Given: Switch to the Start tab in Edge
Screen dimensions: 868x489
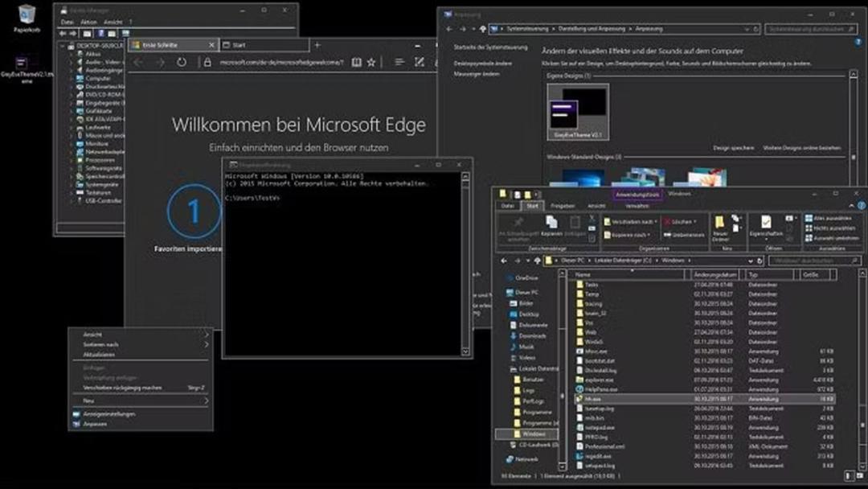Looking at the screenshot, I should 264,45.
